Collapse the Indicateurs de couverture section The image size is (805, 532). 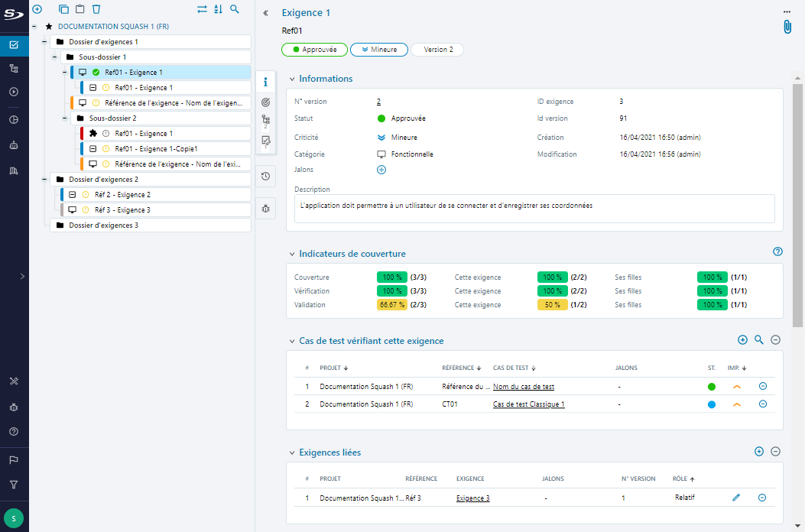[x=291, y=254]
